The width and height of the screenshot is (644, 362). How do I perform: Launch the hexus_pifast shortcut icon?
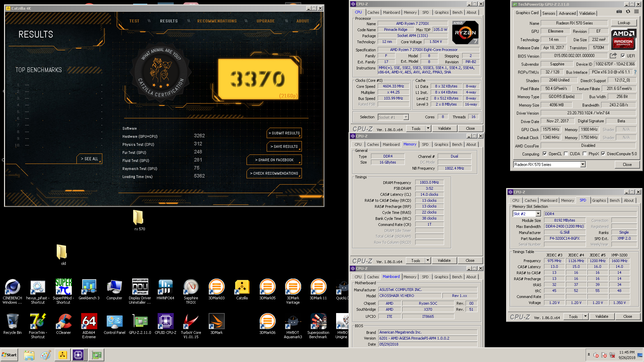pos(38,291)
